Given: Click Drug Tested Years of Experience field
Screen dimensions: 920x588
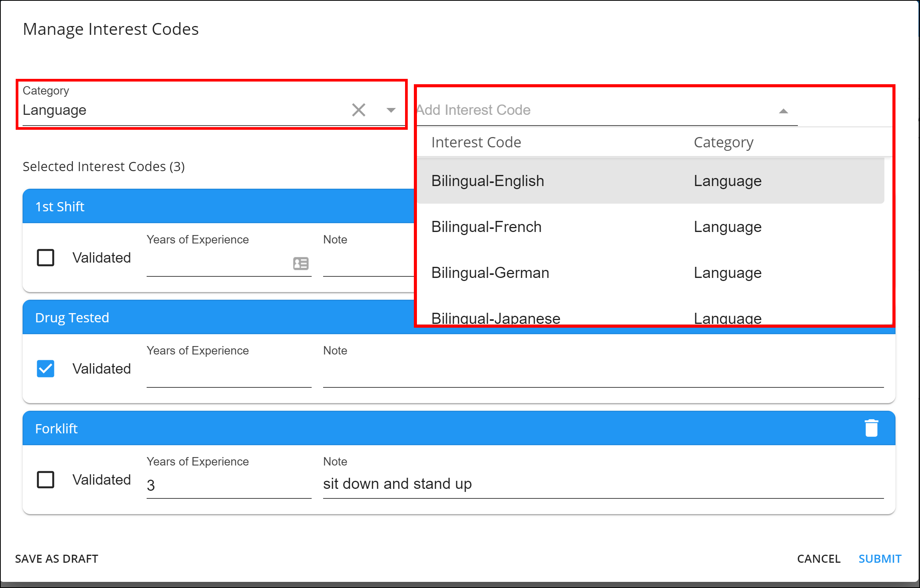Looking at the screenshot, I should [x=228, y=374].
